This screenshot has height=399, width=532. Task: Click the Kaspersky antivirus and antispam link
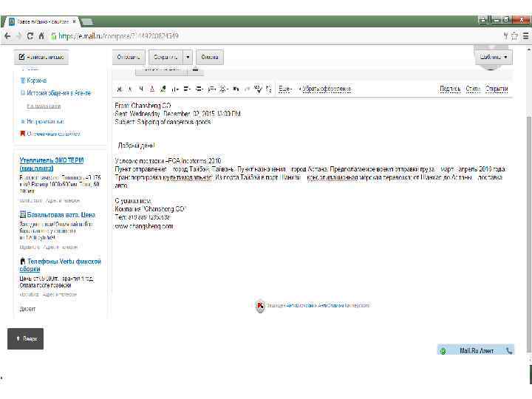click(328, 305)
